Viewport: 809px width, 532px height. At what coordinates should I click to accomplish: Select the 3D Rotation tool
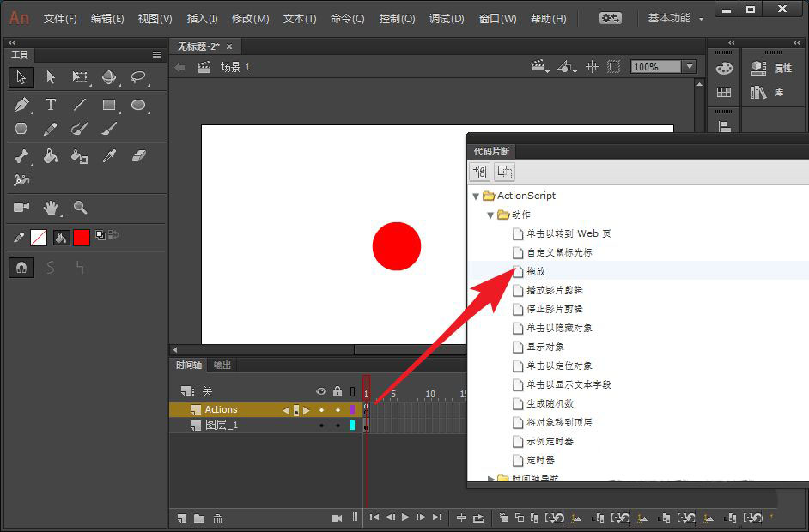(x=109, y=77)
